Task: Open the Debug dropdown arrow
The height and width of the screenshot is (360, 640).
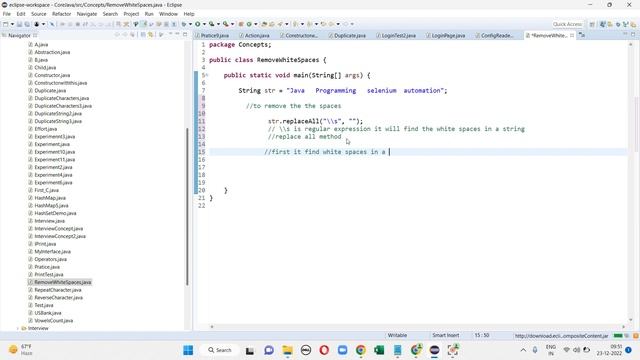Action: pos(190,24)
